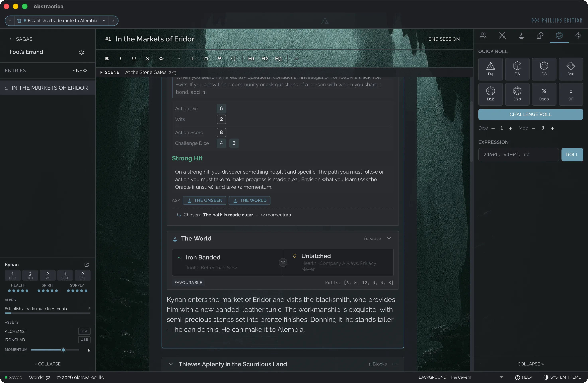Viewport: 588px width, 383px height.
Task: Switch to the oracle tab icon
Action: pyautogui.click(x=521, y=35)
